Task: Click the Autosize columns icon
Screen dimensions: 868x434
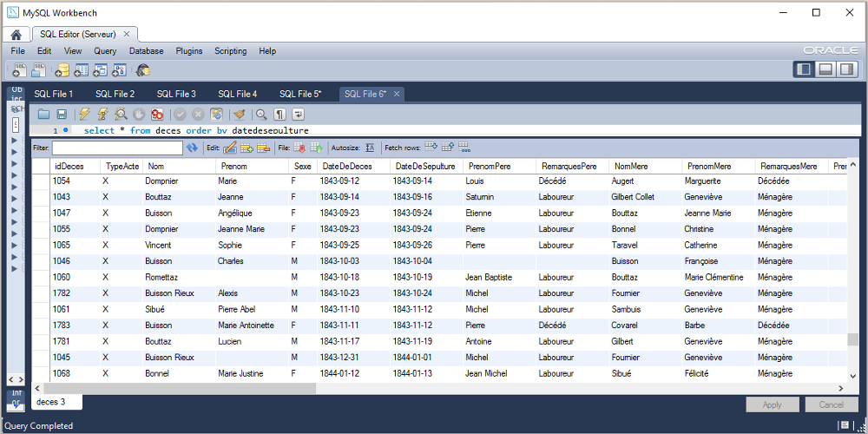Action: coord(370,148)
